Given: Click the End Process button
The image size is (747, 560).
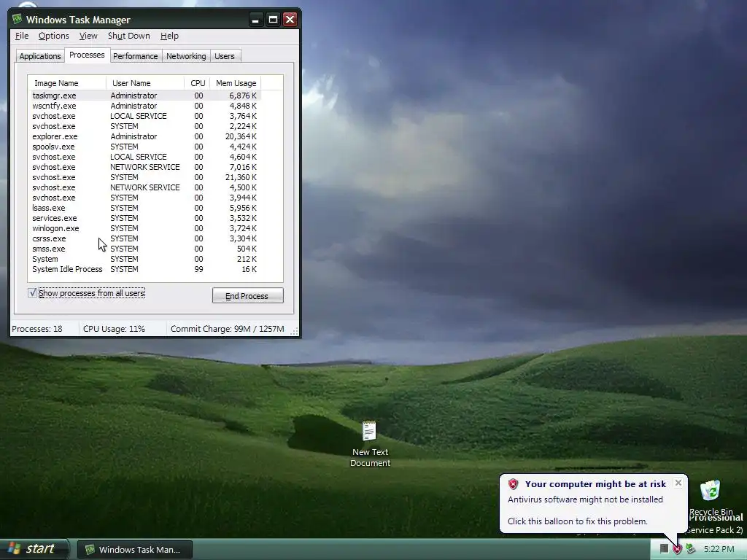Looking at the screenshot, I should 248,296.
